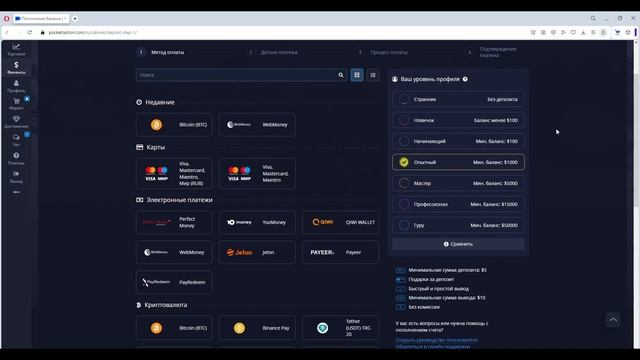The width and height of the screenshot is (640, 360).
Task: Choose Jeton payment
Action: point(257,252)
